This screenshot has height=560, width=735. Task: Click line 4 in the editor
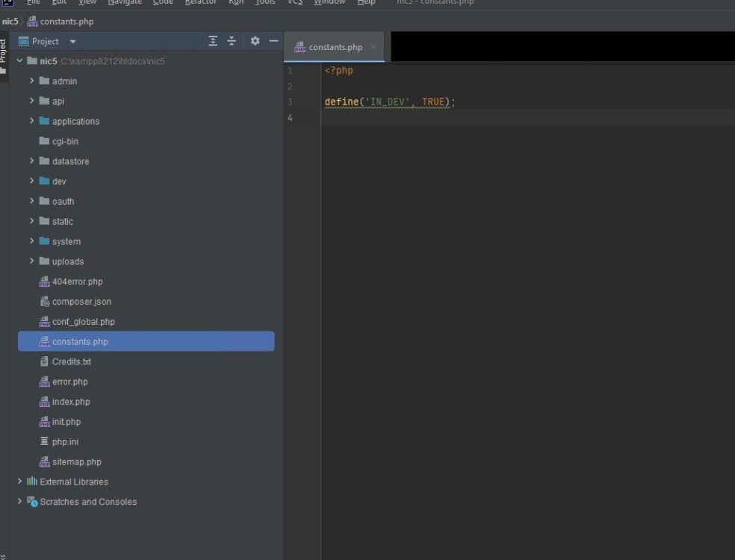coord(528,118)
